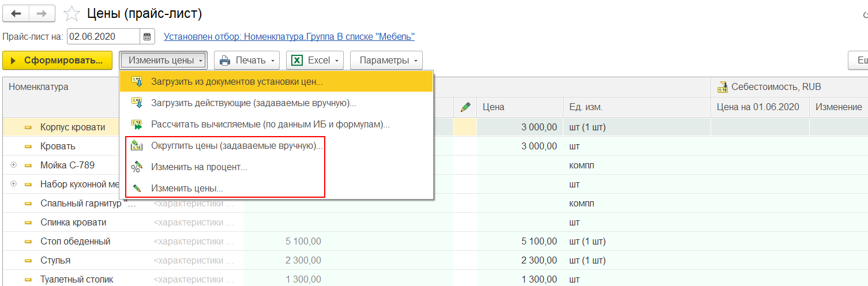
Task: Select Загрузить из документов установки цен
Action: click(x=236, y=82)
